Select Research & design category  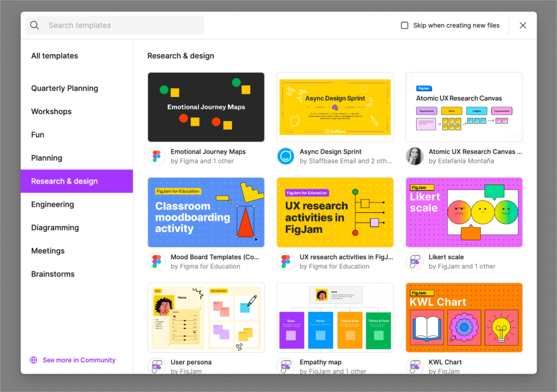(77, 181)
